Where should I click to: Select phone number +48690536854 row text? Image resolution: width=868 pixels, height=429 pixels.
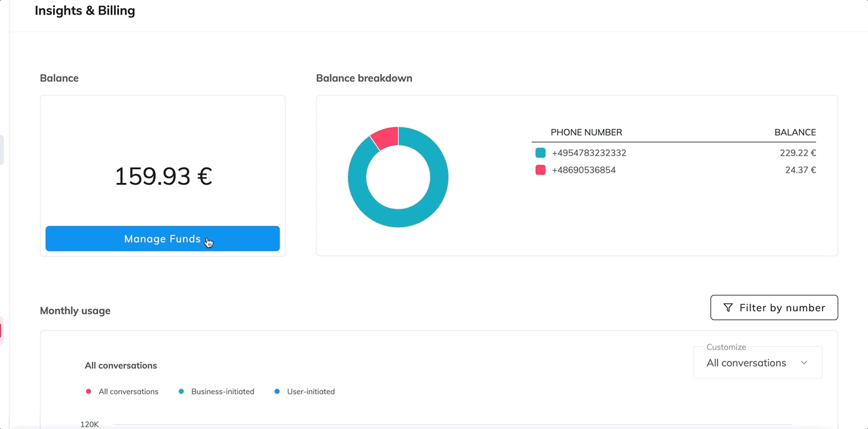[x=583, y=170]
